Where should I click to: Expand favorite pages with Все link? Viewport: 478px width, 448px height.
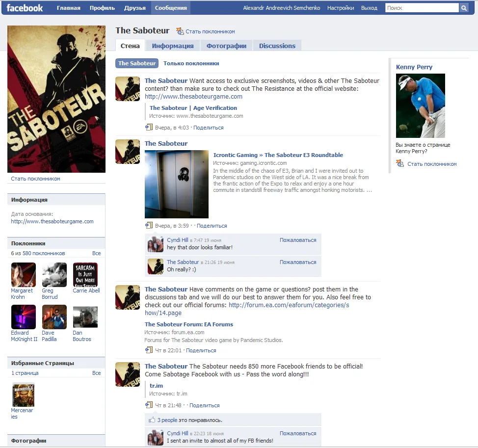(97, 373)
